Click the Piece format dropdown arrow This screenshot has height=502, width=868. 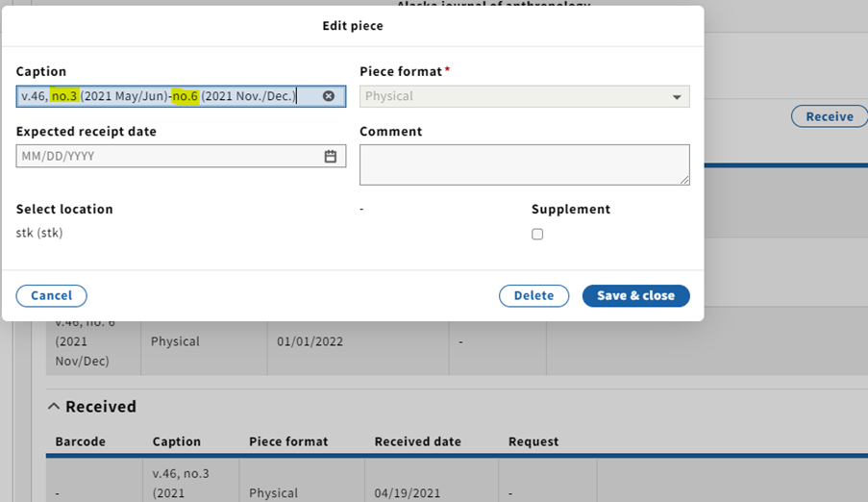pyautogui.click(x=677, y=97)
